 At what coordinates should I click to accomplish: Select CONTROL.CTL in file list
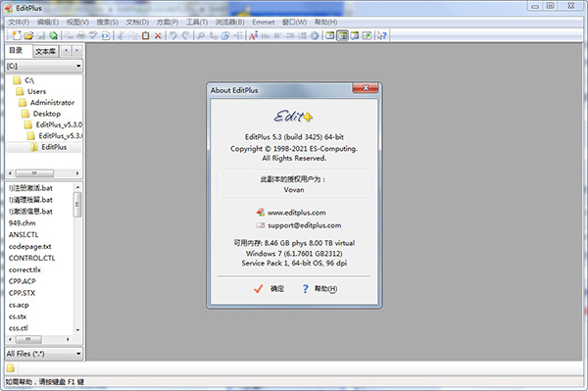32,258
